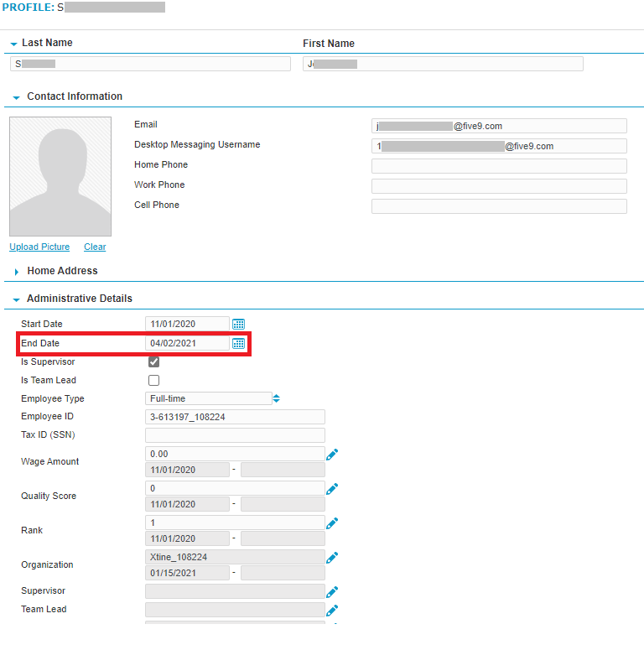Screen dimensions: 644x650
Task: Edit the Supervisor with pencil icon
Action: [x=332, y=592]
